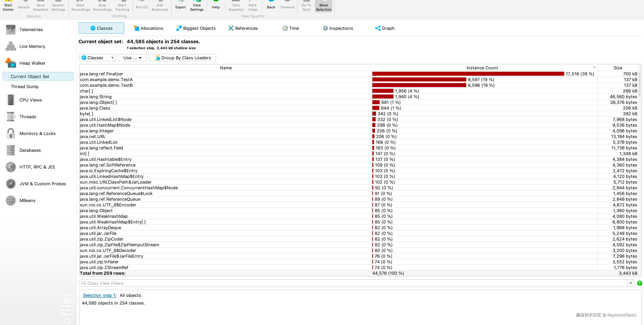Select Thread Dump in the sidebar
The image size is (644, 325).
(24, 87)
